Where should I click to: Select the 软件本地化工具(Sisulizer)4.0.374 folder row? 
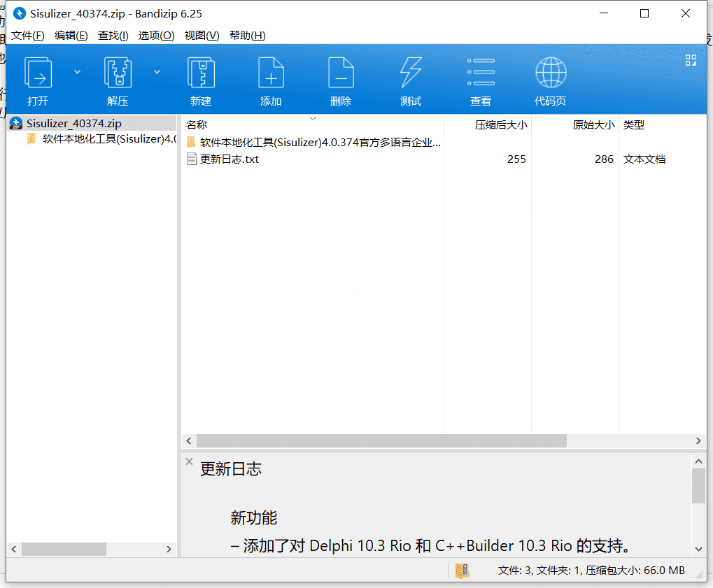[x=320, y=142]
